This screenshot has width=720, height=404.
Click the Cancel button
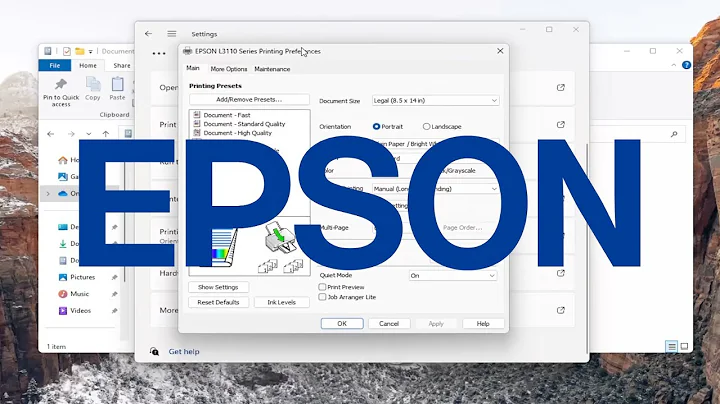tap(389, 324)
